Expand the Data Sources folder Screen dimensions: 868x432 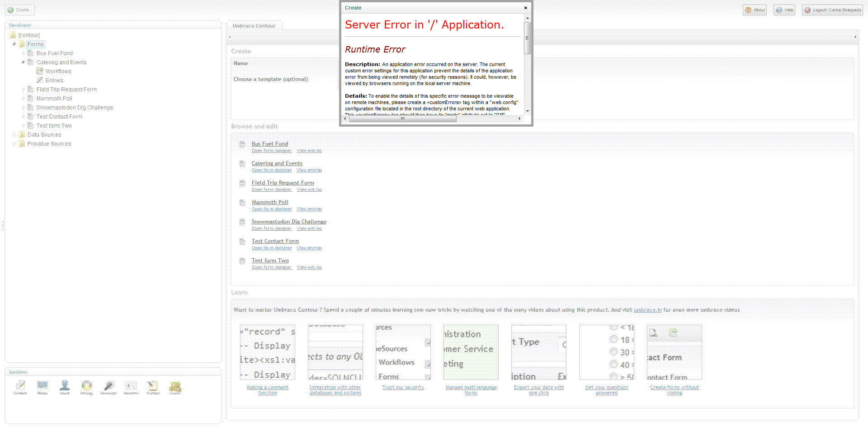click(x=14, y=135)
